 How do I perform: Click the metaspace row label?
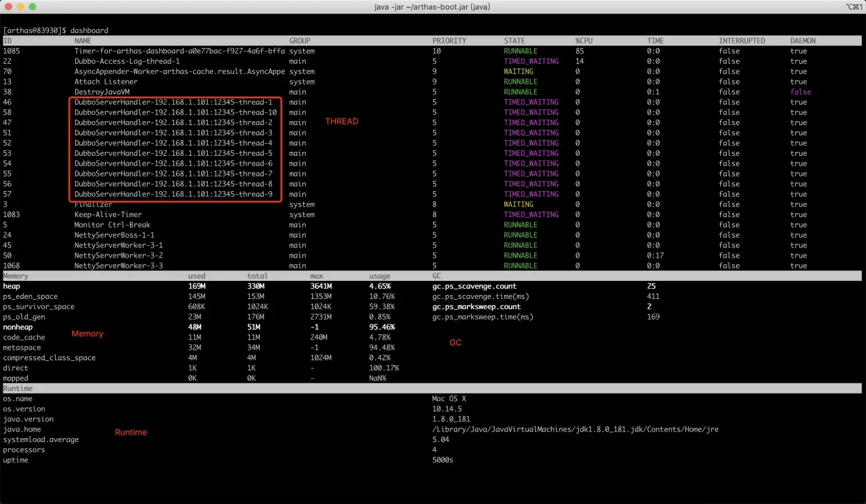tap(22, 348)
